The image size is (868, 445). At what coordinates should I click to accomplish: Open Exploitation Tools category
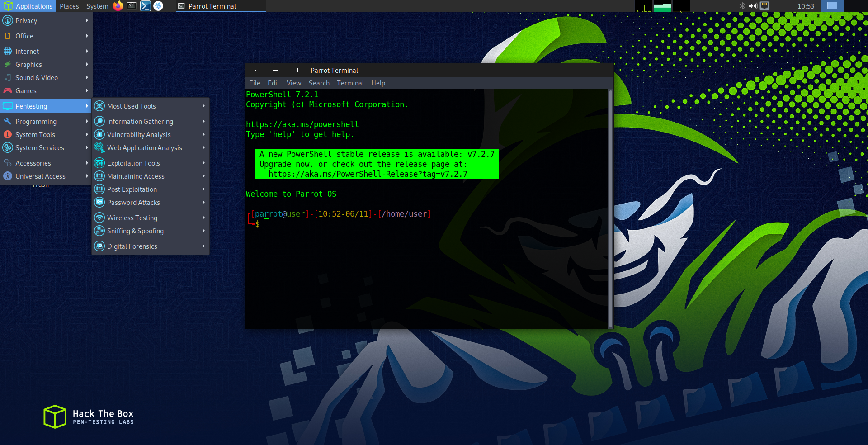coord(150,163)
